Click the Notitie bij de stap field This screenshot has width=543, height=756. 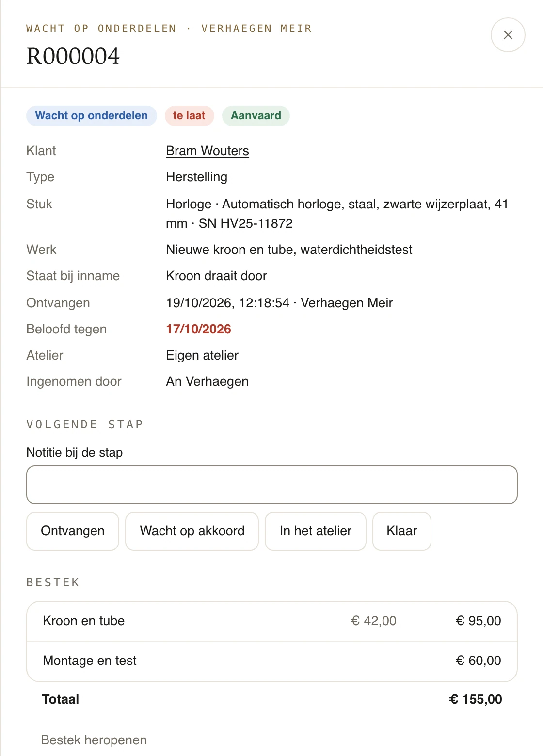click(272, 485)
